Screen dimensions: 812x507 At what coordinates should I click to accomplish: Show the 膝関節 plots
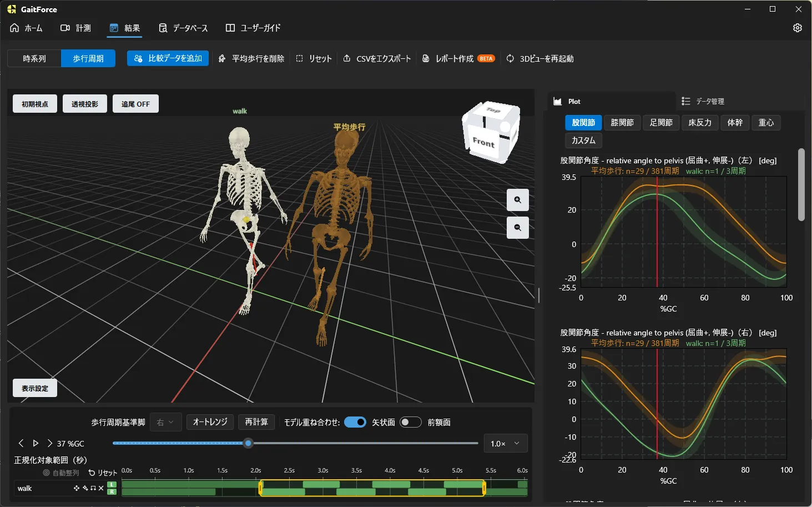pos(622,123)
